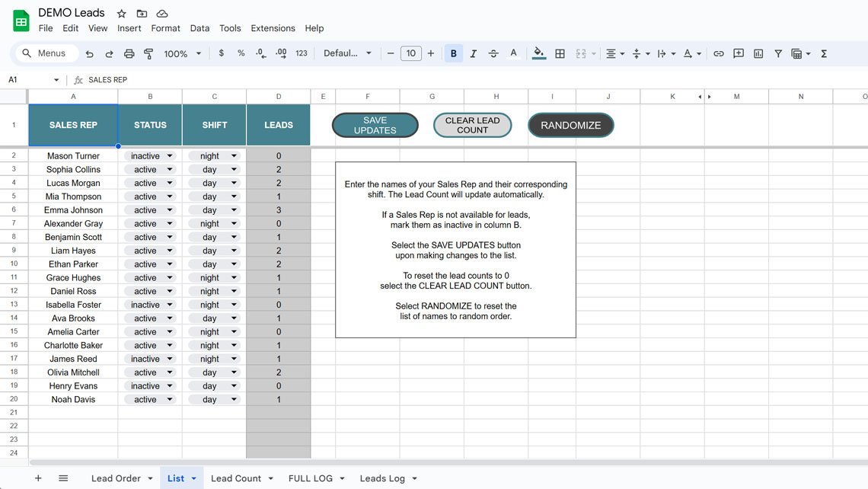Screen dimensions: 868x489
Task: Format selection as percent
Action: (x=241, y=53)
